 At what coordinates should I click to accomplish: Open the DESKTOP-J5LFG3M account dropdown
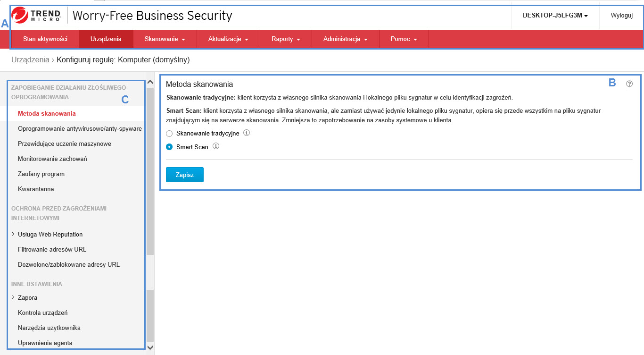(555, 15)
